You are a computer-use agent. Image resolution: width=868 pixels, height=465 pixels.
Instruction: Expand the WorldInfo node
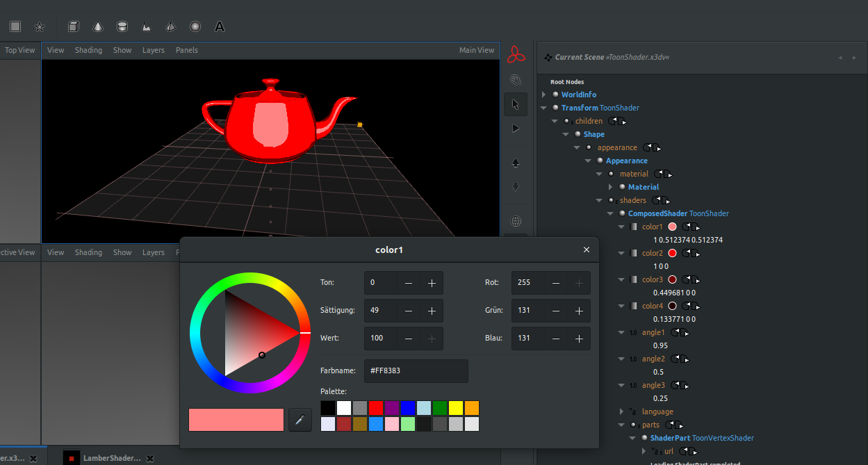pyautogui.click(x=544, y=95)
